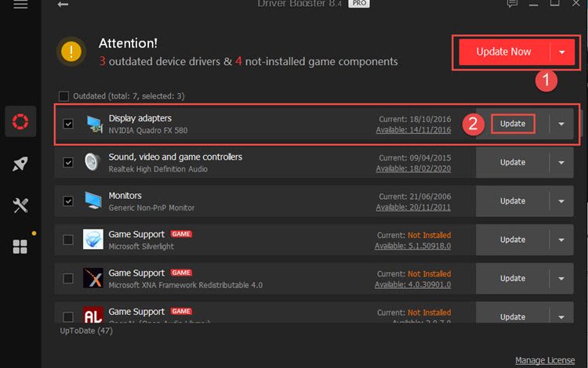
Task: Select the Sound, video and game controllers text
Action: tap(176, 157)
